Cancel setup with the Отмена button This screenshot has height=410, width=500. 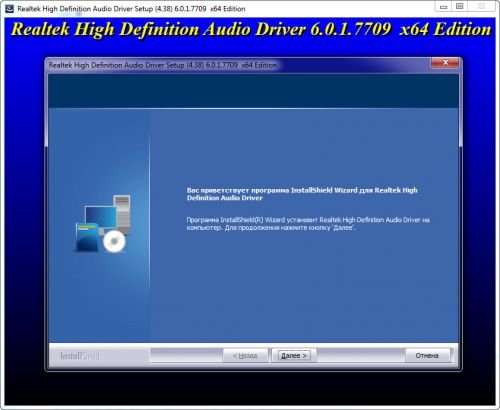pos(427,356)
